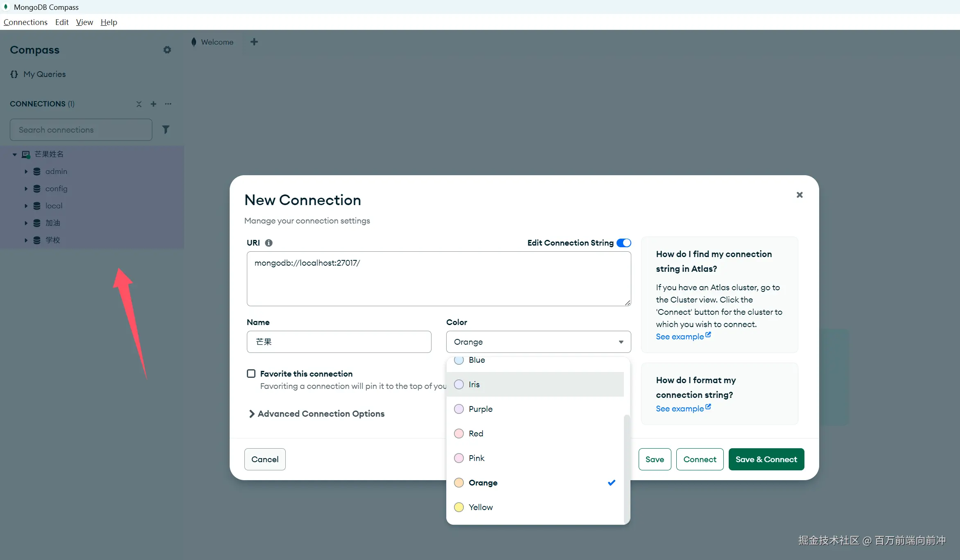Image resolution: width=960 pixels, height=560 pixels.
Task: Click the URI info icon
Action: [x=269, y=243]
